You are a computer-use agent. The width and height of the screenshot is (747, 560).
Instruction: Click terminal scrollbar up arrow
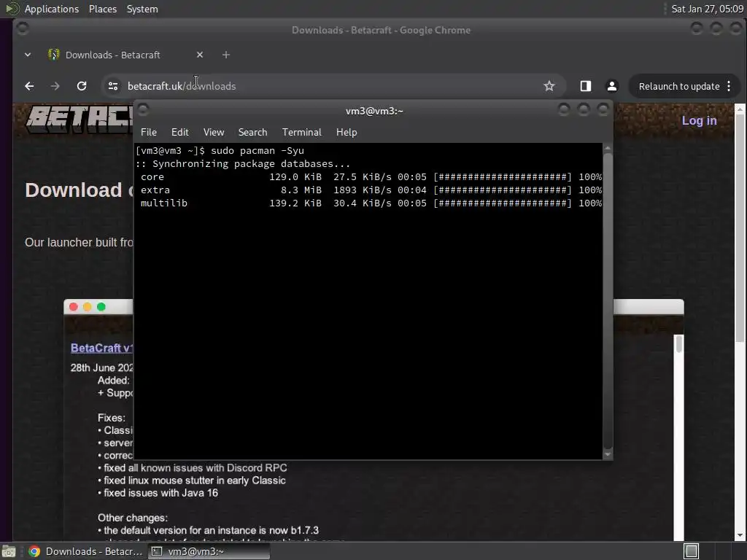tap(608, 148)
